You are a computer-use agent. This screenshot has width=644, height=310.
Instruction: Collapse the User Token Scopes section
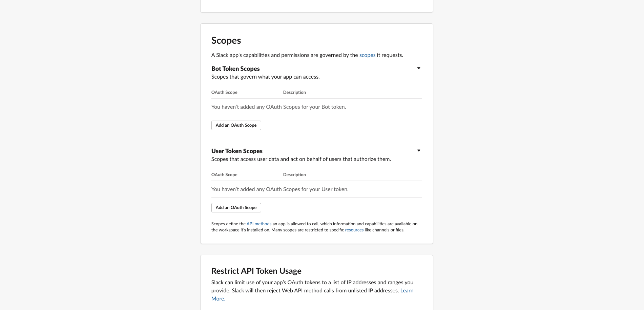(418, 150)
